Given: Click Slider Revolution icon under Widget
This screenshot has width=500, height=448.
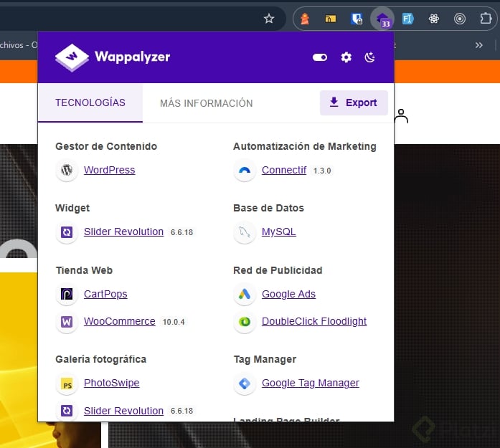Looking at the screenshot, I should 67,232.
